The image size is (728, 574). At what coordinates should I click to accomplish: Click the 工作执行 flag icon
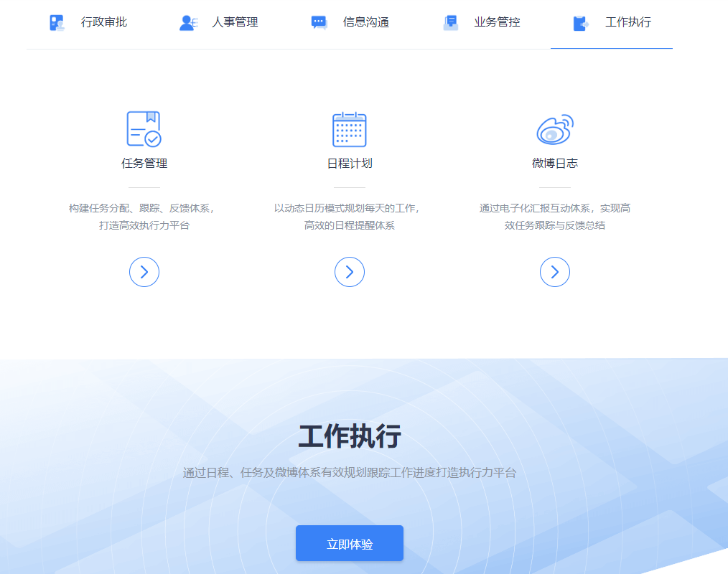[x=579, y=22]
